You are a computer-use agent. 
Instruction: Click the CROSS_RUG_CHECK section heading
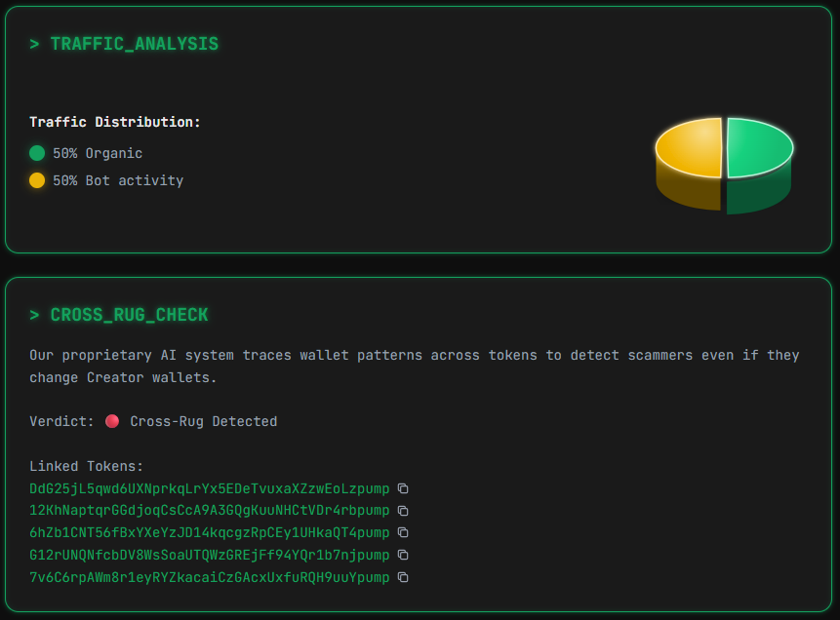pos(119,315)
